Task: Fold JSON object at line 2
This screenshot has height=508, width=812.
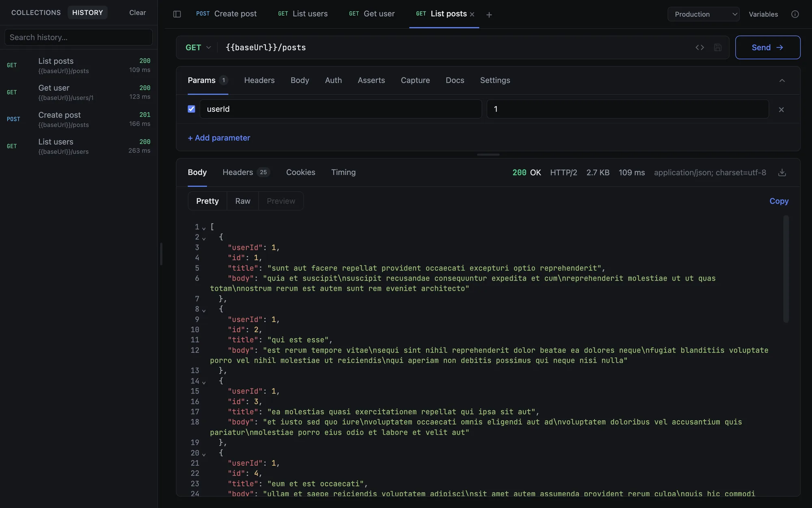Action: point(204,238)
